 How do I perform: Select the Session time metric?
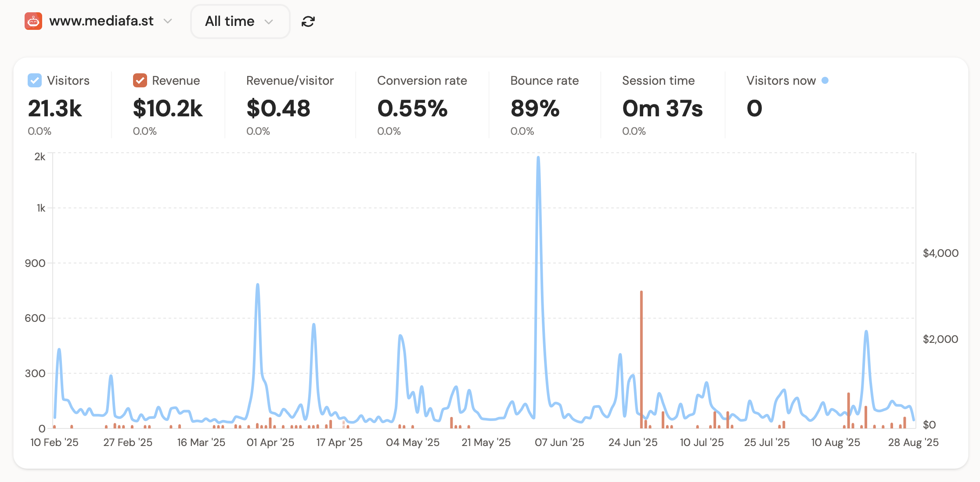658,81
